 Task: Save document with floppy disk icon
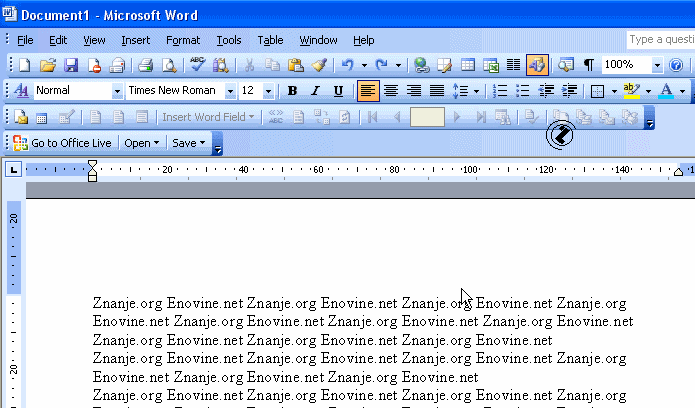(x=71, y=65)
